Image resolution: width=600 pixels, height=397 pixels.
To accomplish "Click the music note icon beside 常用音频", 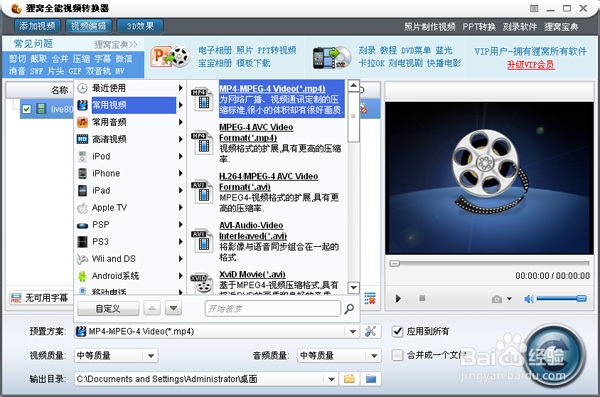I will [x=82, y=122].
